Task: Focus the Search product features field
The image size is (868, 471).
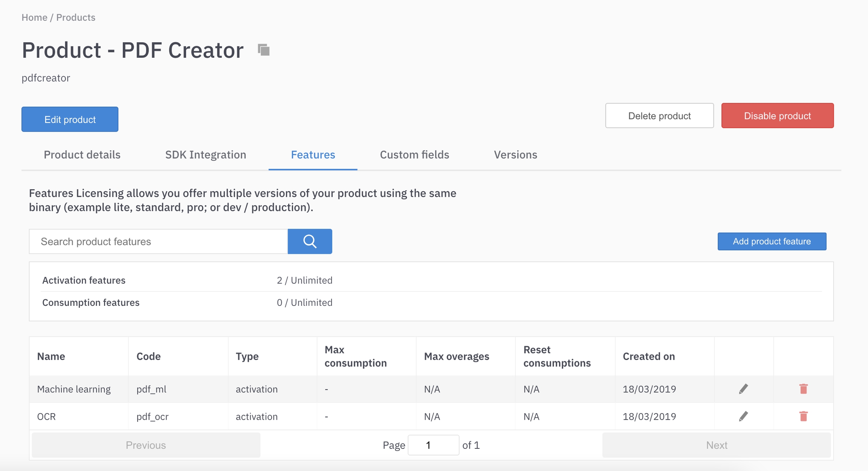Action: point(158,241)
